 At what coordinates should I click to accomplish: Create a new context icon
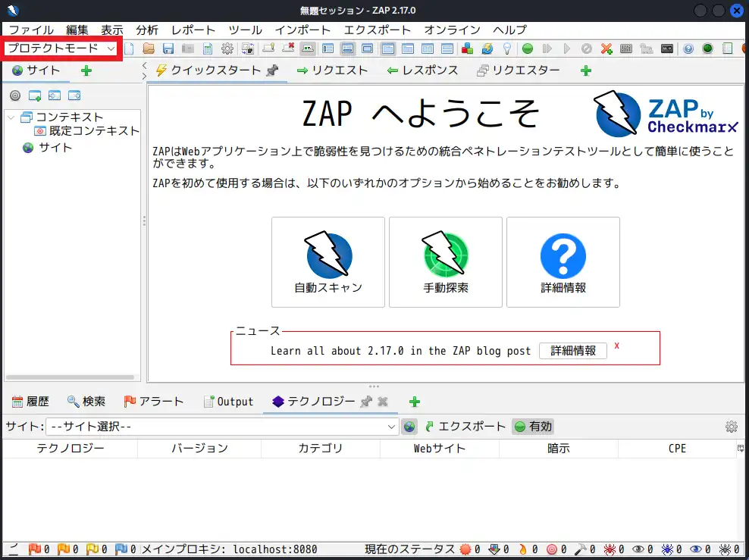(x=35, y=95)
